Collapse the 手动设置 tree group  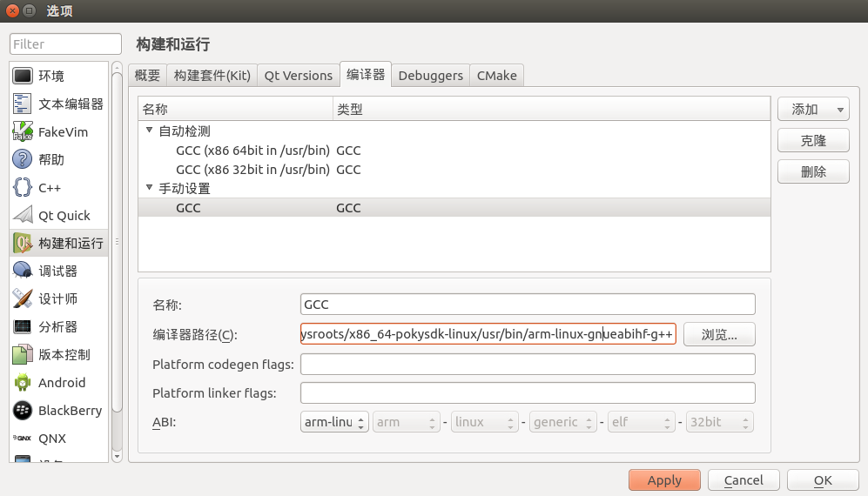pos(149,188)
